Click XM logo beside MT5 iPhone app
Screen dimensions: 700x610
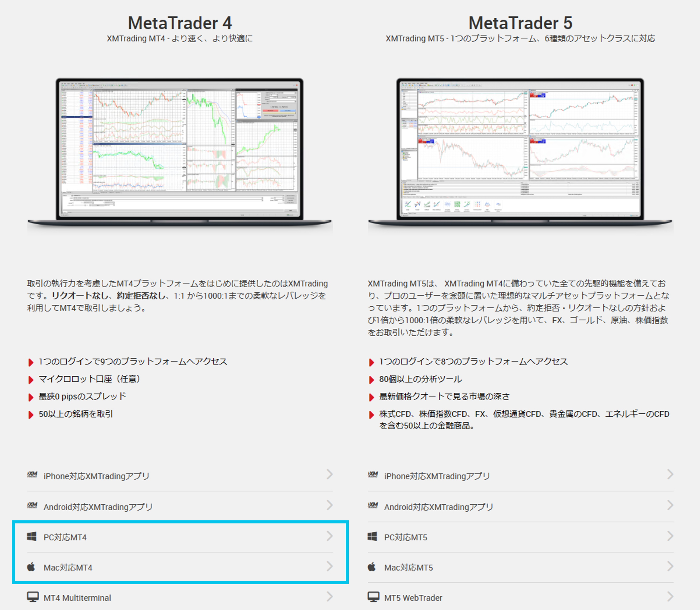(373, 475)
